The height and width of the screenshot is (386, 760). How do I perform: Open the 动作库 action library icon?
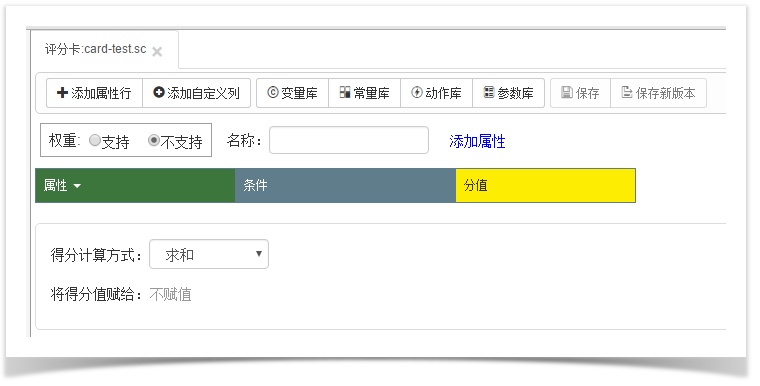tap(417, 92)
